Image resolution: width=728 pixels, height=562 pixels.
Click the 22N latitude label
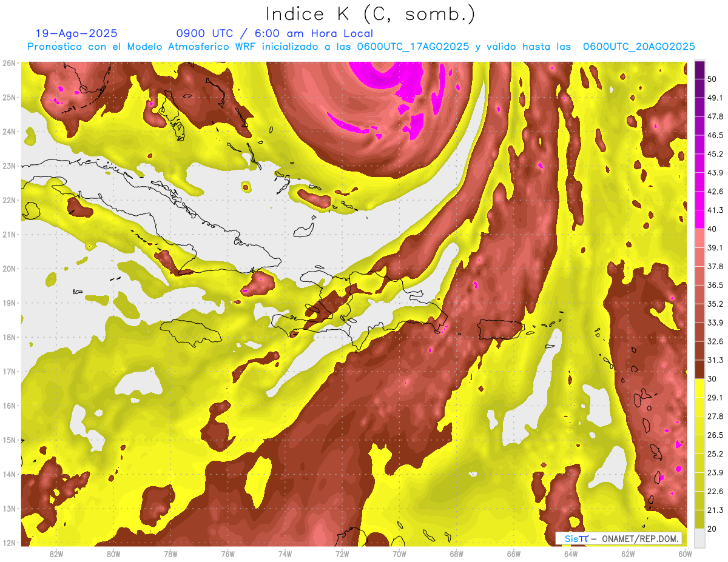[9, 200]
